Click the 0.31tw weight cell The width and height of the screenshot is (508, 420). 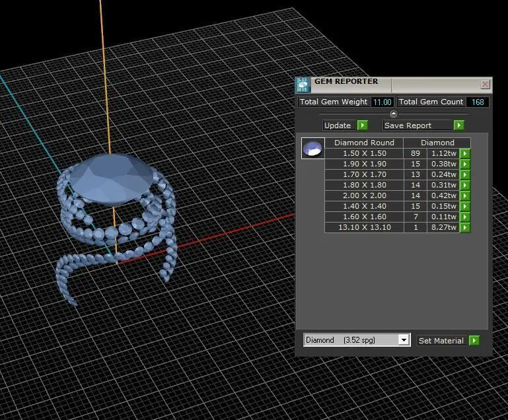click(x=443, y=185)
